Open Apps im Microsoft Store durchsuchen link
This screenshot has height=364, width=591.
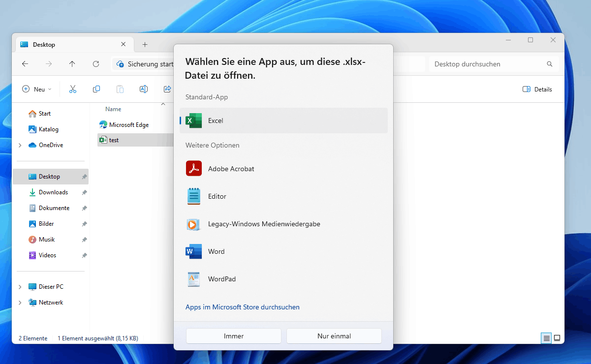(243, 307)
